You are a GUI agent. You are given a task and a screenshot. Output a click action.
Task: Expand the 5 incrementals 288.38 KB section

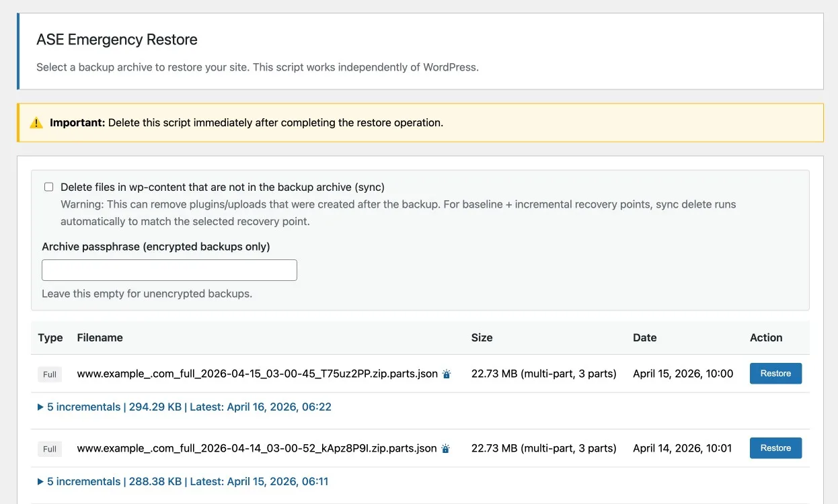coord(183,481)
